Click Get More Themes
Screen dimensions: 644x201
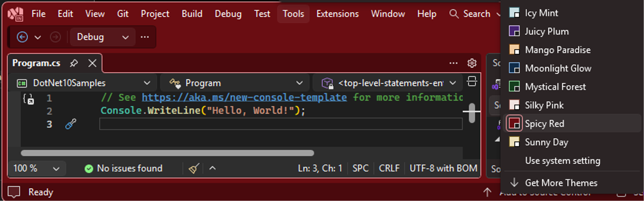561,183
